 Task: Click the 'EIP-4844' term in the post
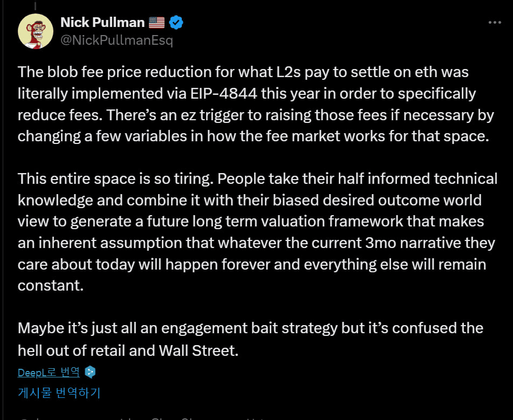pos(224,94)
